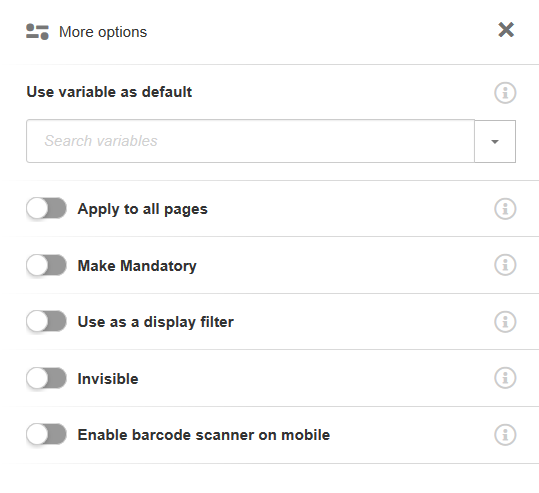Click into the Search variables field
Viewport: 539px width, 493px height.
(x=251, y=141)
